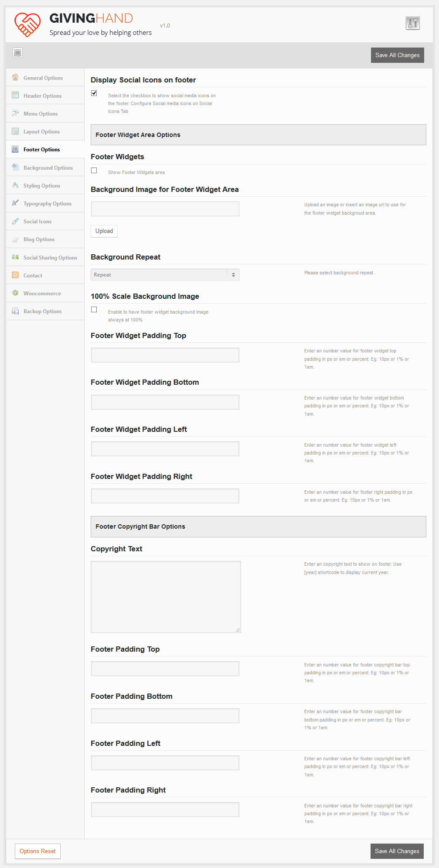Click the Giving Hand heart logo

27,24
